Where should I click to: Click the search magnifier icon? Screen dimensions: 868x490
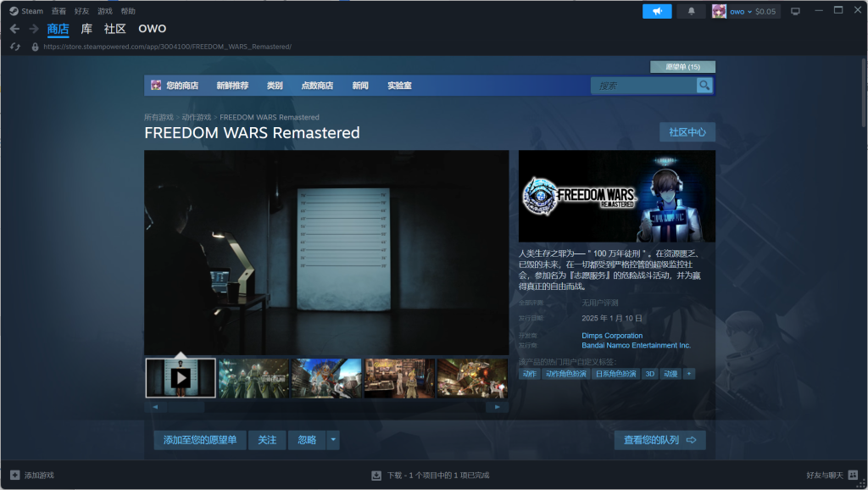[704, 86]
